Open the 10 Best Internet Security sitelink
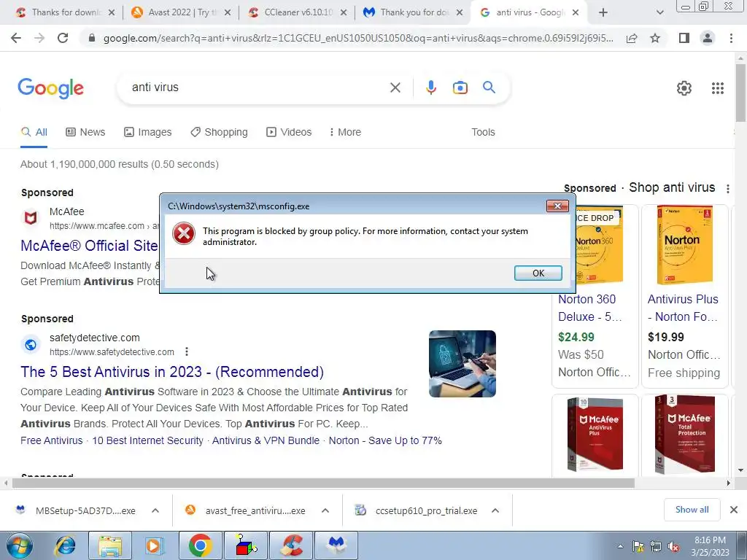Screen dimensions: 747x560 click(x=147, y=440)
